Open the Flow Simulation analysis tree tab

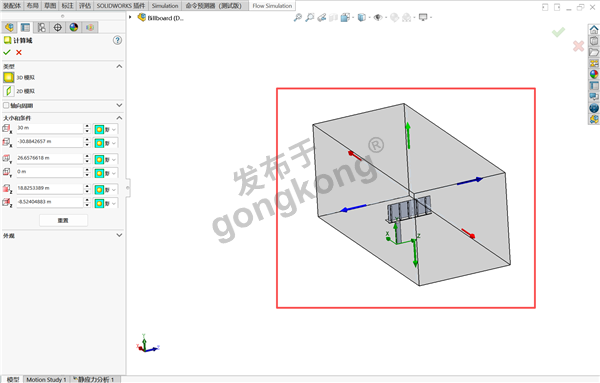(x=90, y=27)
